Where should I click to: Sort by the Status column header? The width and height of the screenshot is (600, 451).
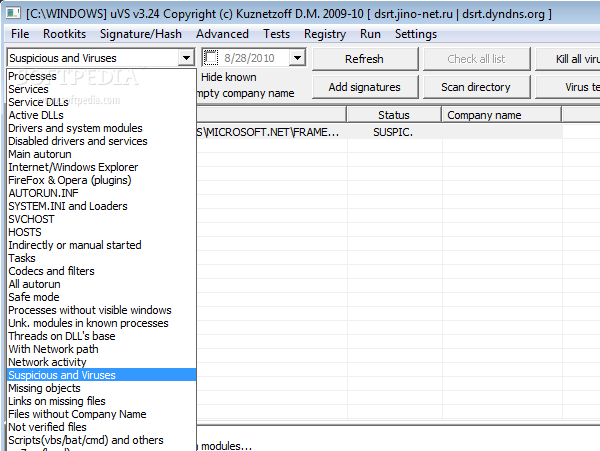pyautogui.click(x=393, y=115)
